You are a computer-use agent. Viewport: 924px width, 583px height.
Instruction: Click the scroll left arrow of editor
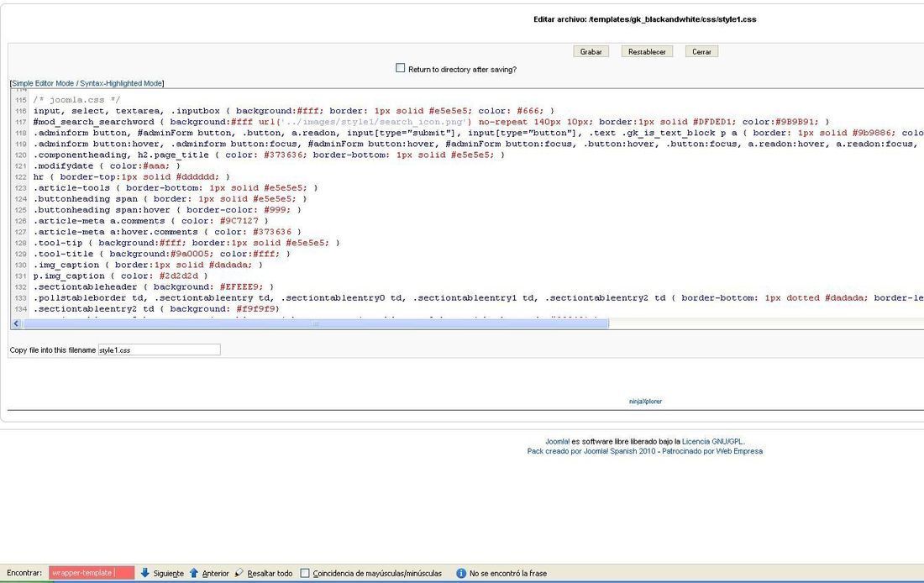[16, 323]
